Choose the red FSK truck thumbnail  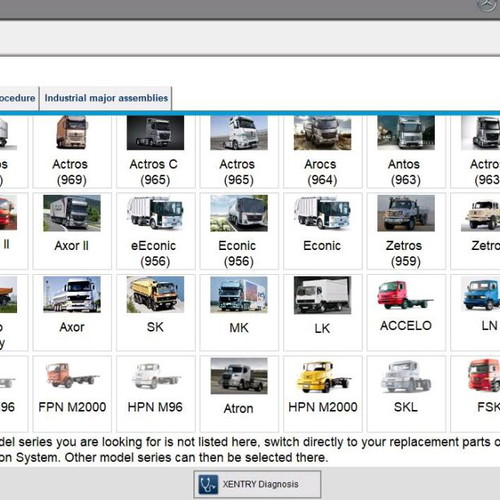pos(483,375)
